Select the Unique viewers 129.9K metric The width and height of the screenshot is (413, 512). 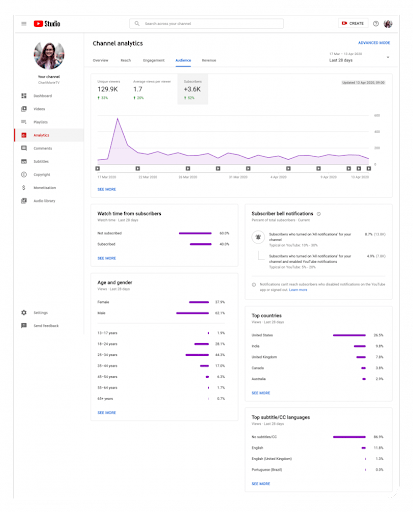click(x=109, y=90)
